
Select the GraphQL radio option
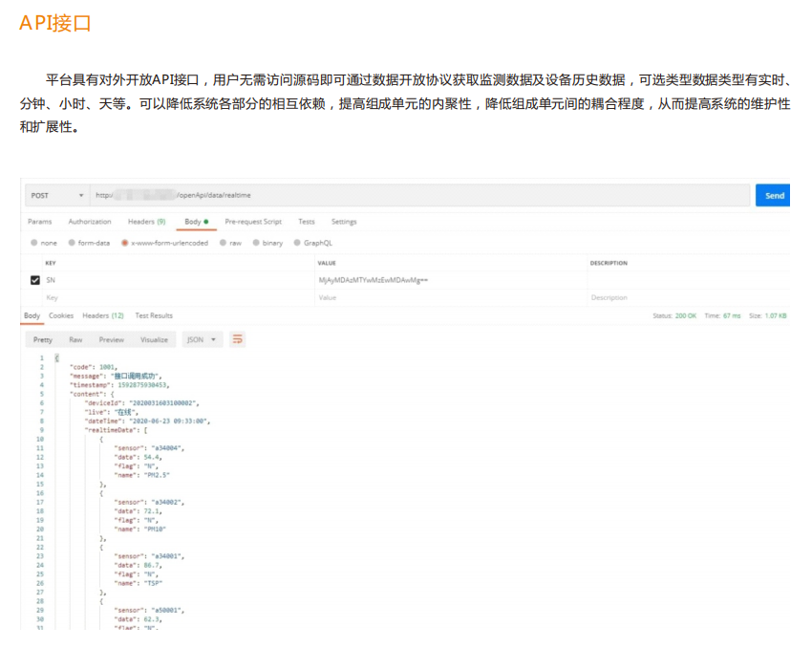click(x=297, y=243)
